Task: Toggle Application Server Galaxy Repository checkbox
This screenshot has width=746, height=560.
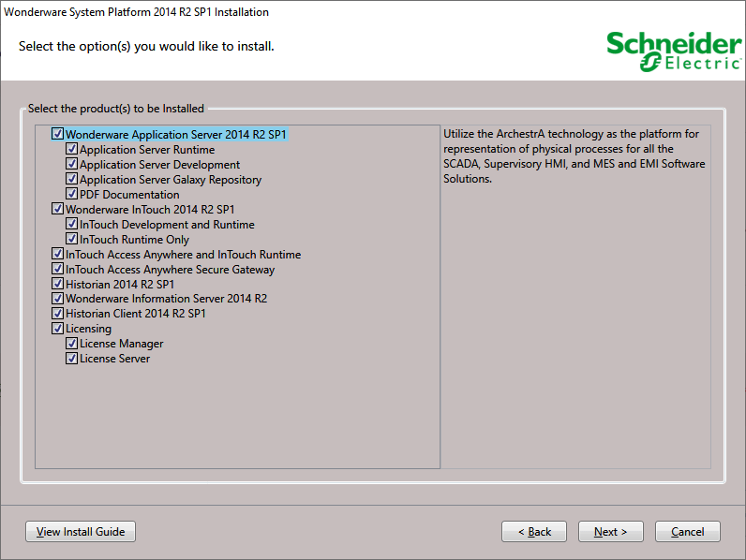Action: (72, 179)
